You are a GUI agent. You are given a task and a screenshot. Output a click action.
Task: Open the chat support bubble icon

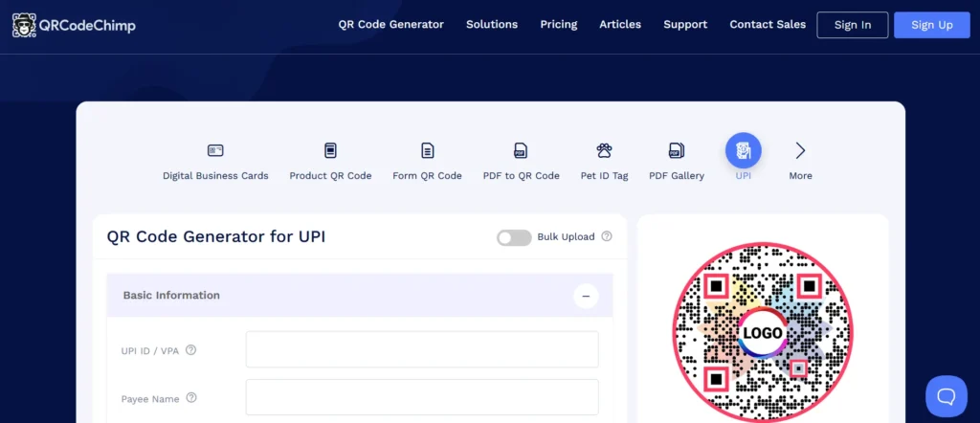[x=946, y=395]
